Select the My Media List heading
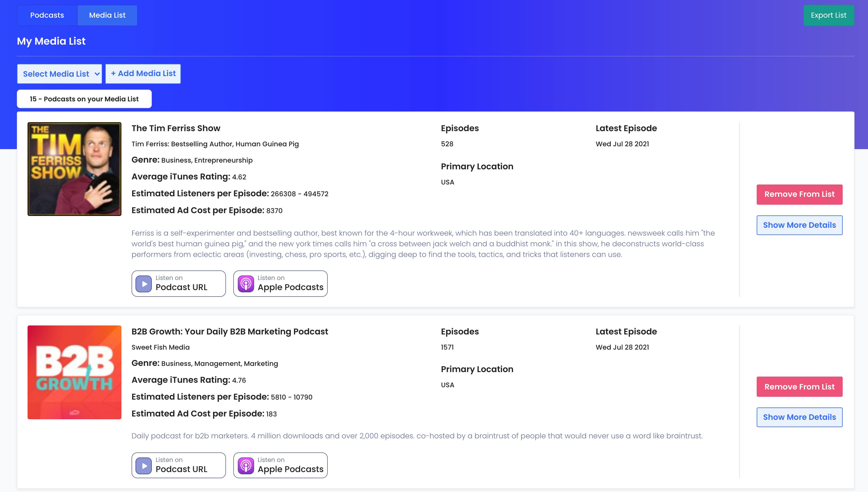This screenshot has height=492, width=868. point(51,41)
